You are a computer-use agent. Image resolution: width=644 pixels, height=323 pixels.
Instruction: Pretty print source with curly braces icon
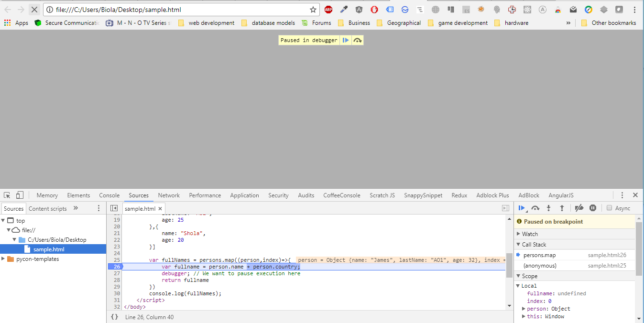tap(114, 317)
